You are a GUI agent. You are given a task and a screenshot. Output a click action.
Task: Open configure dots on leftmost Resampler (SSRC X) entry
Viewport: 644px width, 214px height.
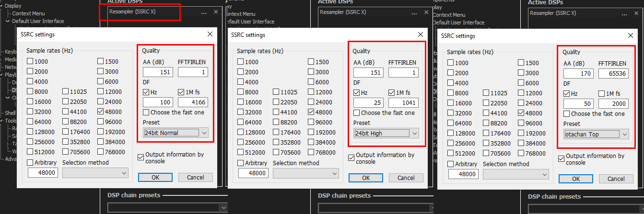point(204,12)
